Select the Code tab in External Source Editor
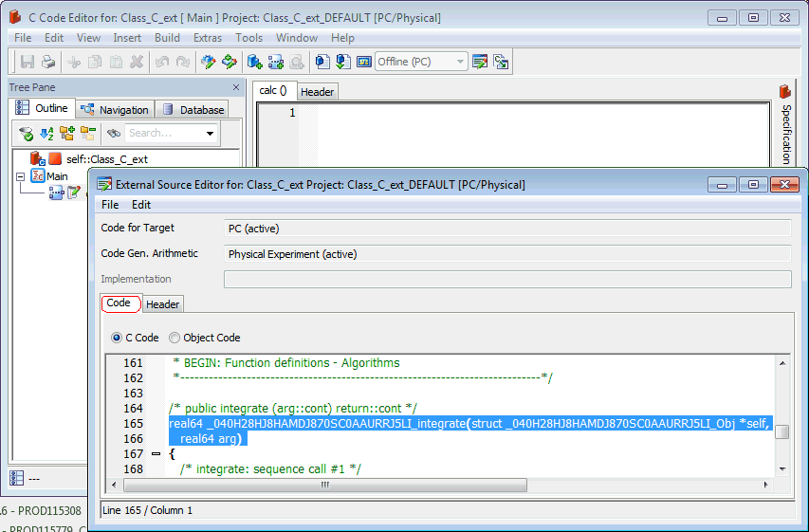The width and height of the screenshot is (809, 532). [120, 303]
